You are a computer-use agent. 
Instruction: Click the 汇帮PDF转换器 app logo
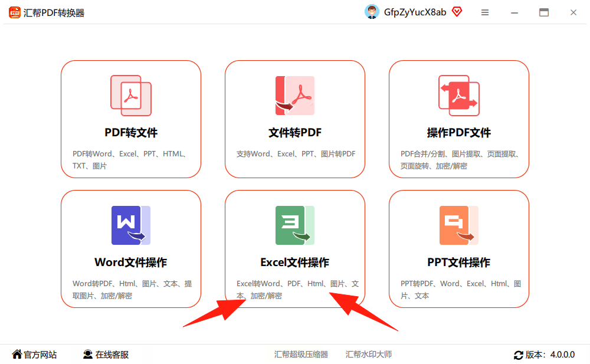(x=14, y=12)
